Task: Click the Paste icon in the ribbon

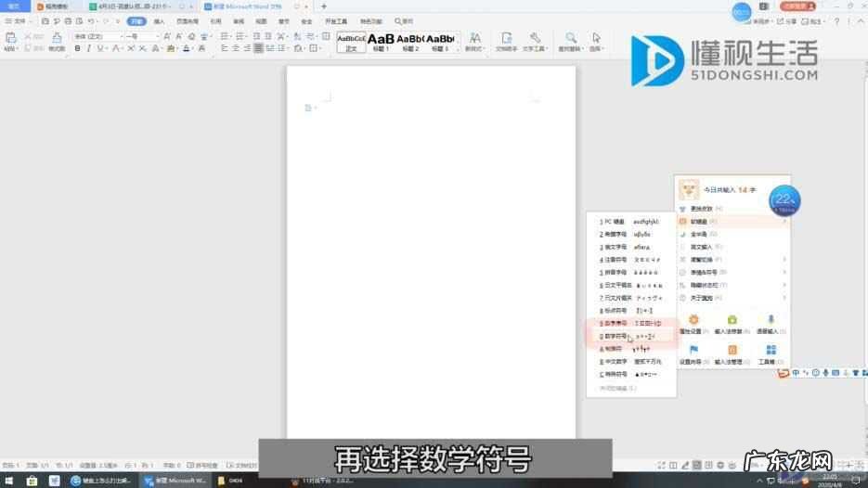Action: coord(10,38)
